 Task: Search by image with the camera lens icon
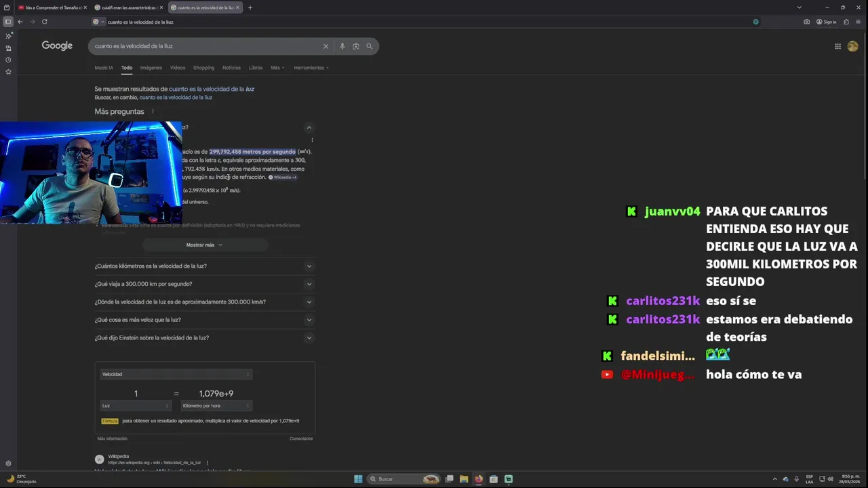[356, 46]
